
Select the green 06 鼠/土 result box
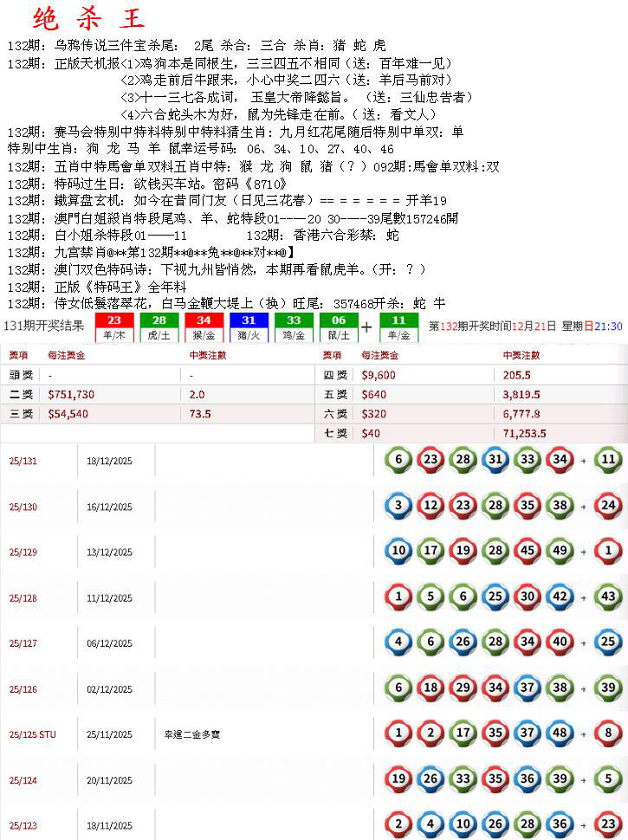(x=339, y=326)
